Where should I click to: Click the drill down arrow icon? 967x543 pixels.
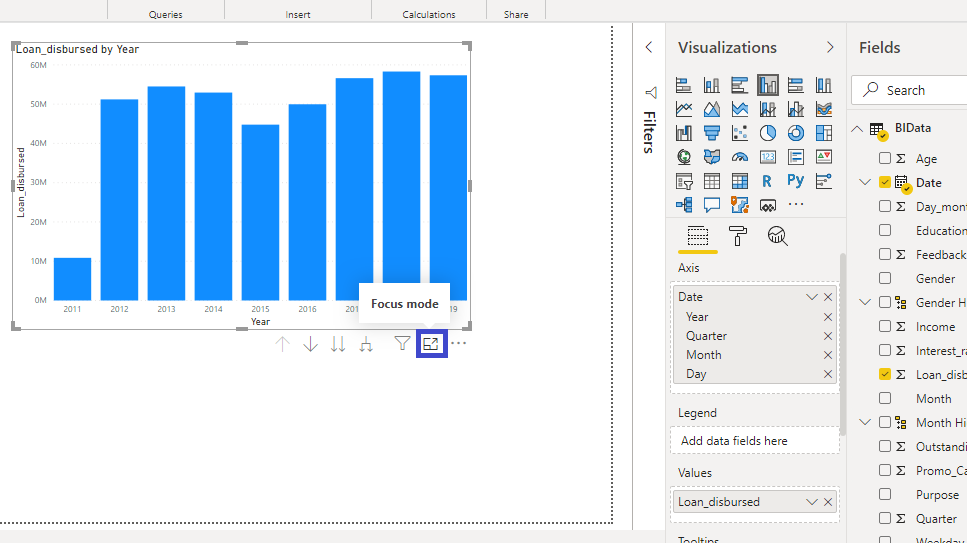pos(310,344)
